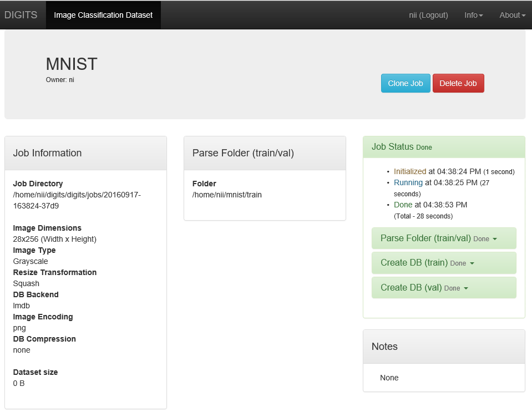Click the DB Compression none value
This screenshot has width=532, height=417.
[22, 350]
